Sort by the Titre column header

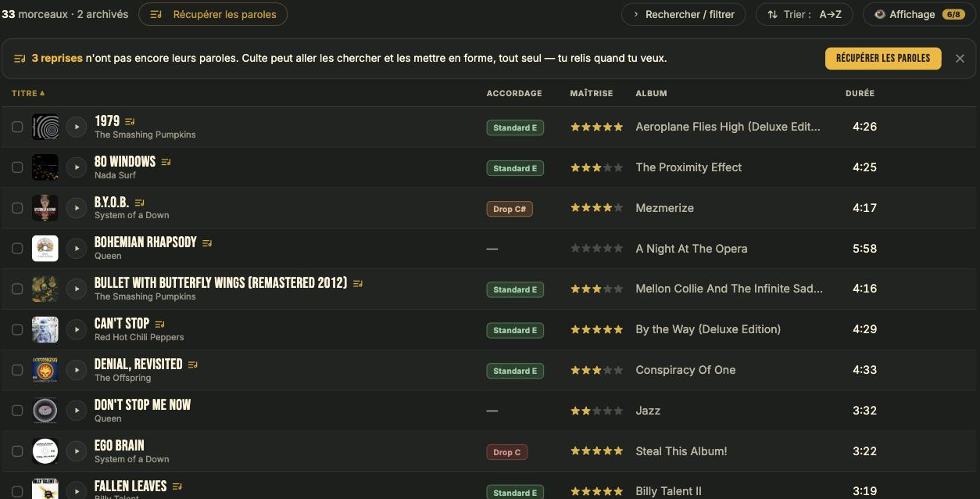[x=28, y=93]
